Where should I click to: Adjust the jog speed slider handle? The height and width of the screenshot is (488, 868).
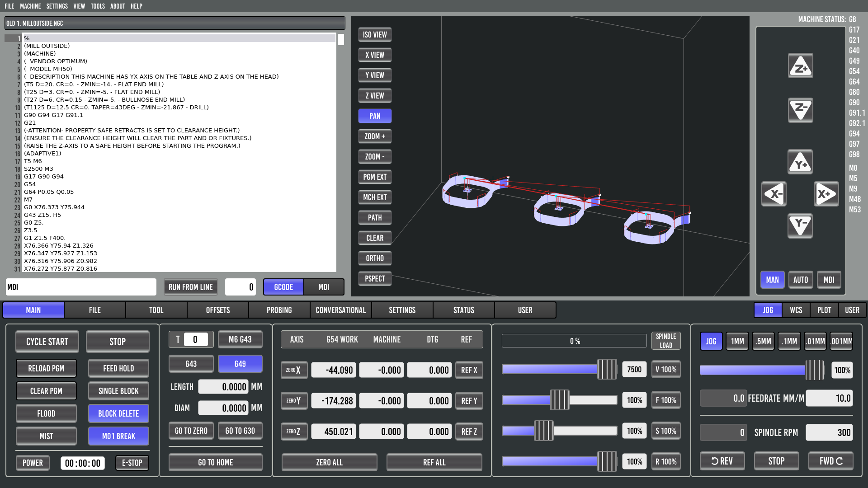tap(815, 370)
